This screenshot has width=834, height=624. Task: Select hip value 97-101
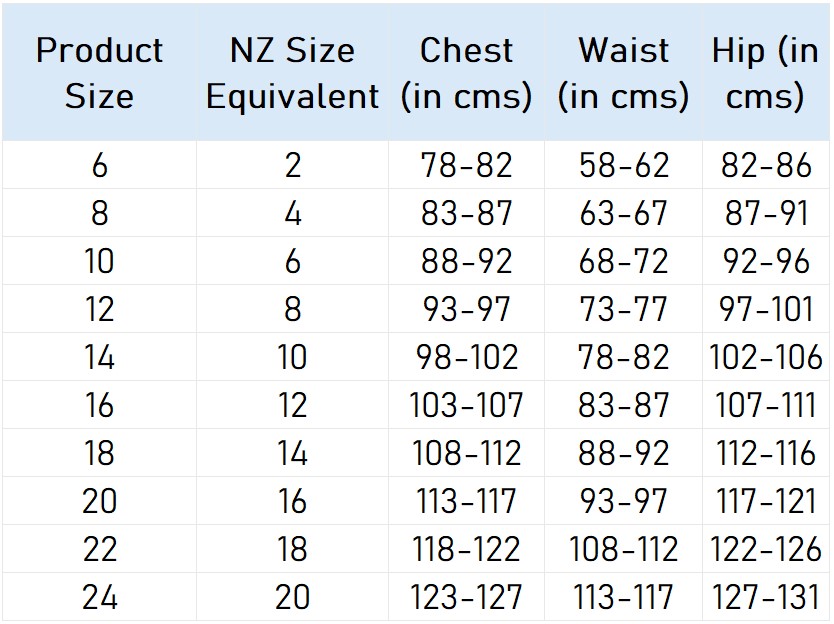point(766,309)
